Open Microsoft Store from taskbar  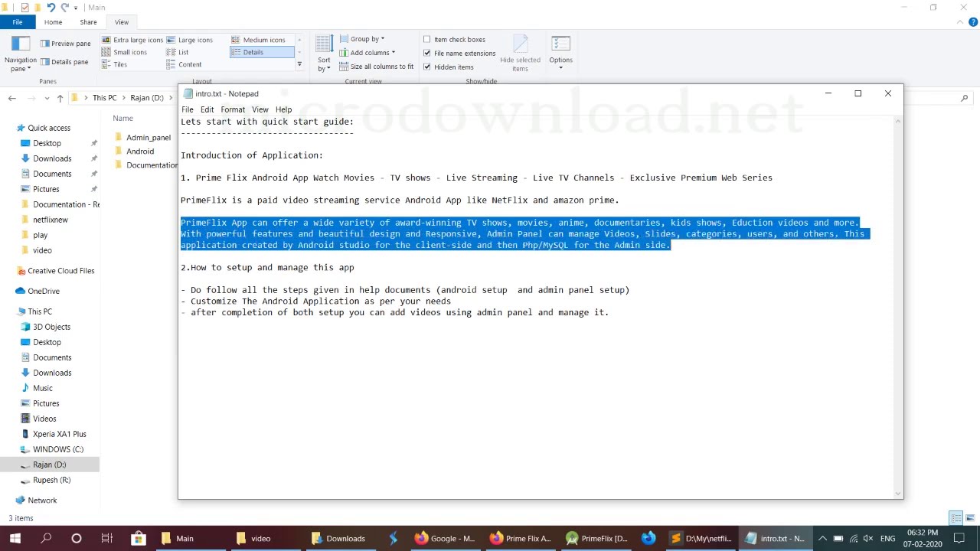pyautogui.click(x=138, y=539)
